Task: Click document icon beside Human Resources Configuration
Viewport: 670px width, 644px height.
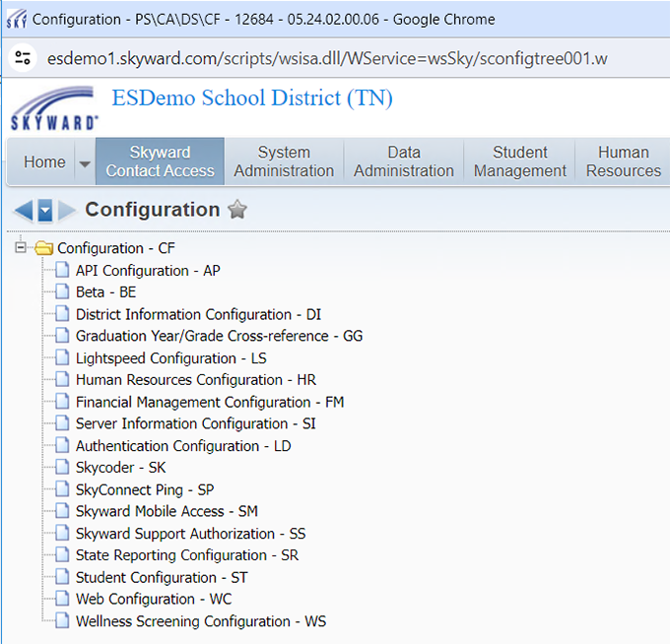Action: (x=62, y=379)
